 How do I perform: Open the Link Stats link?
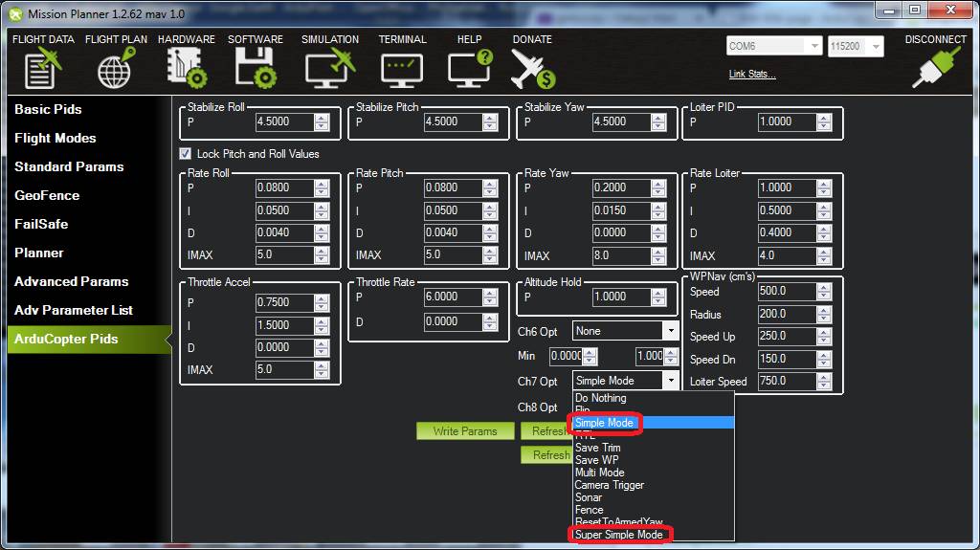[752, 75]
